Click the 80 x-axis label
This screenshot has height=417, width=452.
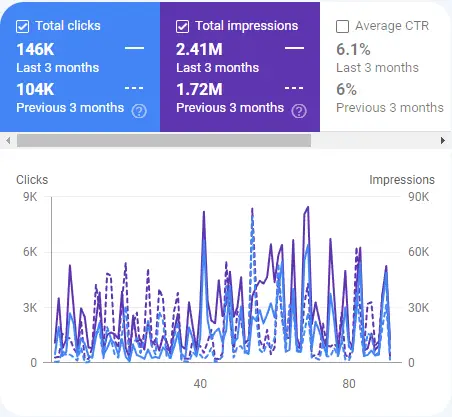pos(349,384)
